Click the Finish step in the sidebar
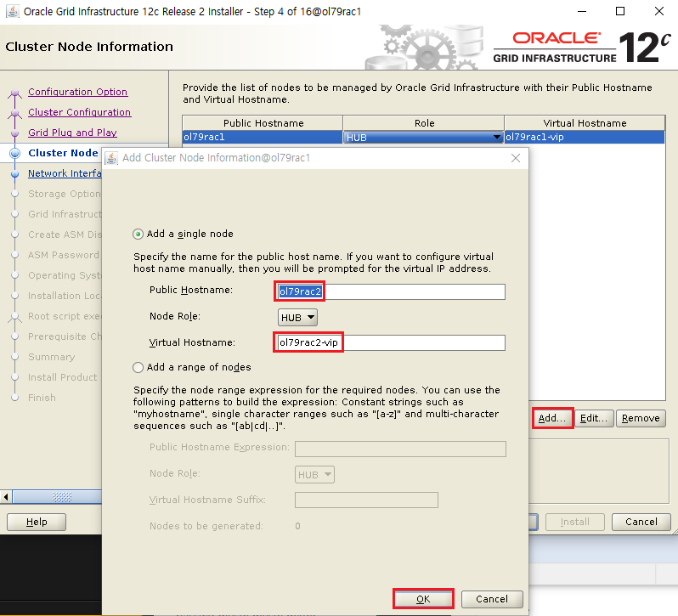Screen dimensions: 678x616 click(x=42, y=398)
